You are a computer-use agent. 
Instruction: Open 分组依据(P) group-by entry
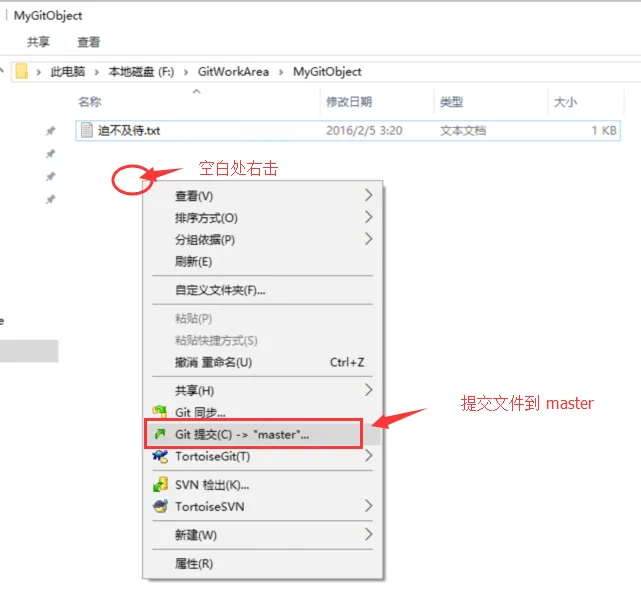(262, 240)
